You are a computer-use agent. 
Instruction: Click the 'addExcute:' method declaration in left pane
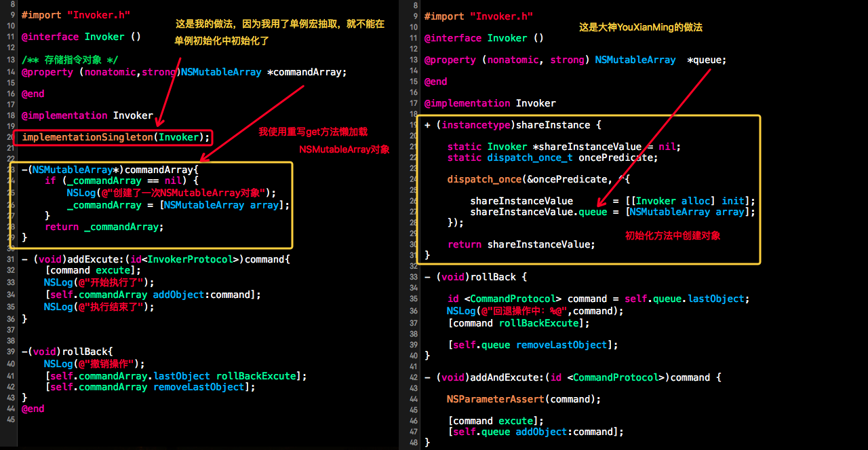tap(156, 259)
